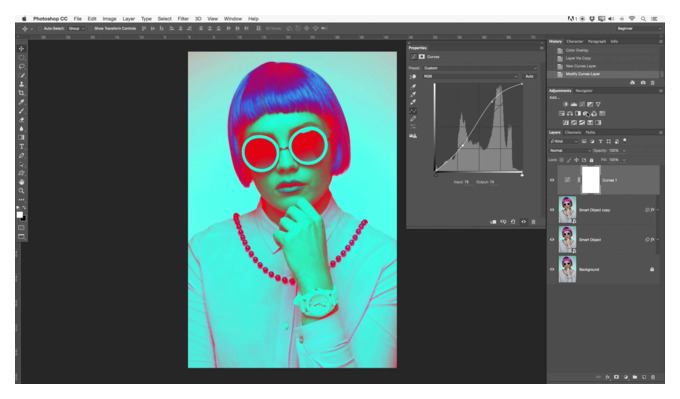Open the Curves Preset dropdown

[x=480, y=68]
